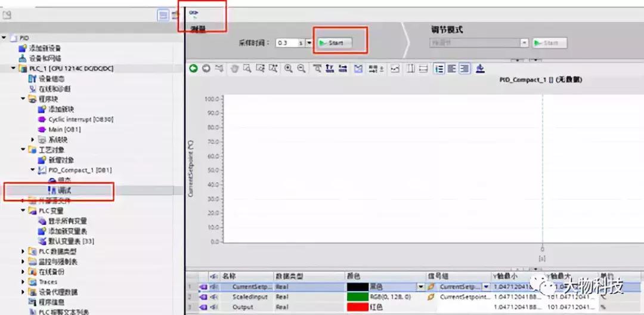Click the green start-monitoring circle icon
Screen dimensions: 644x315
[x=193, y=69]
